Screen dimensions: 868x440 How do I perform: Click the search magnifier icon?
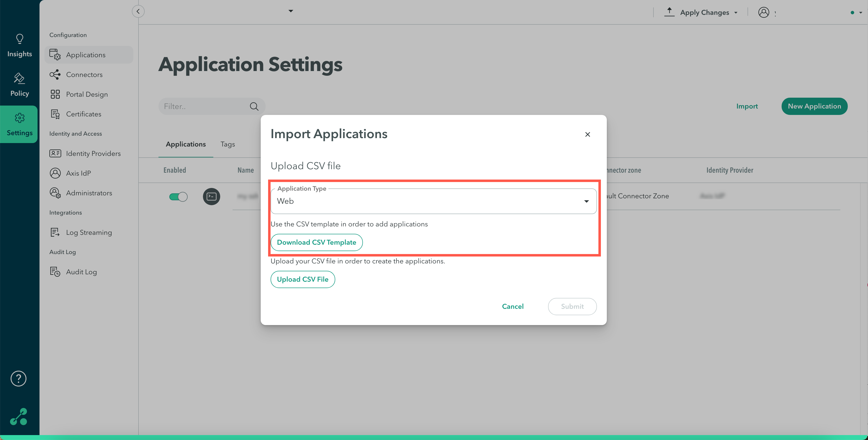[254, 106]
